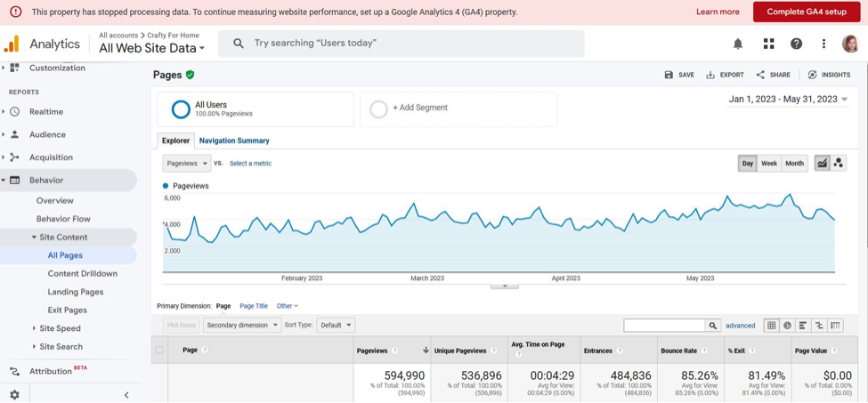The width and height of the screenshot is (868, 403).
Task: Switch graph interval to Week
Action: coord(768,164)
